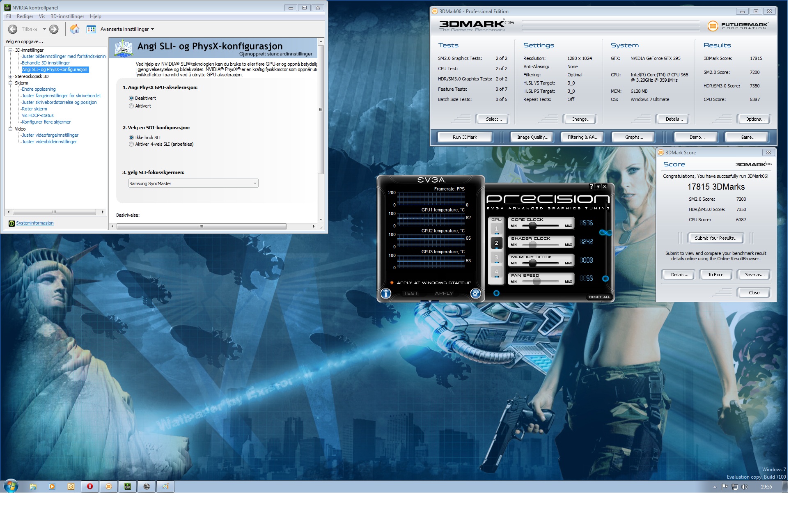Viewport: 798px width, 532px height.
Task: Open the 3D-innstillinger menu
Action: tap(67, 16)
